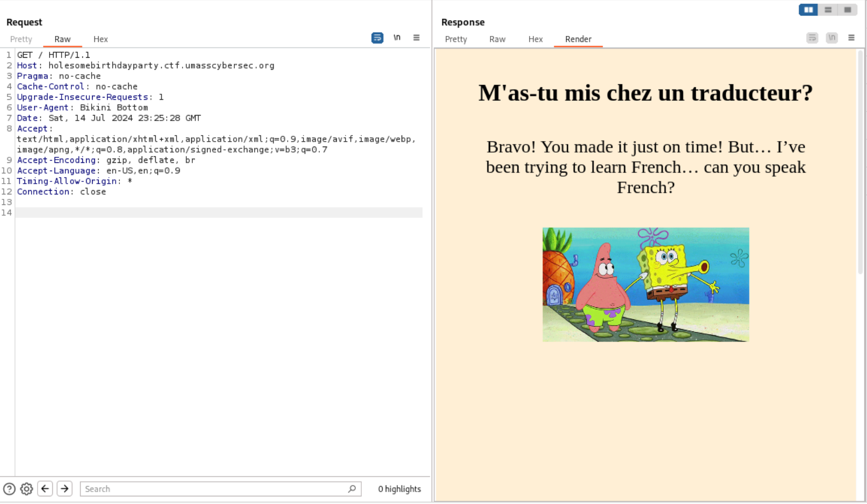Screen dimensions: 867x504
Task: Click disabled \n icon in Response panel
Action: (x=832, y=38)
